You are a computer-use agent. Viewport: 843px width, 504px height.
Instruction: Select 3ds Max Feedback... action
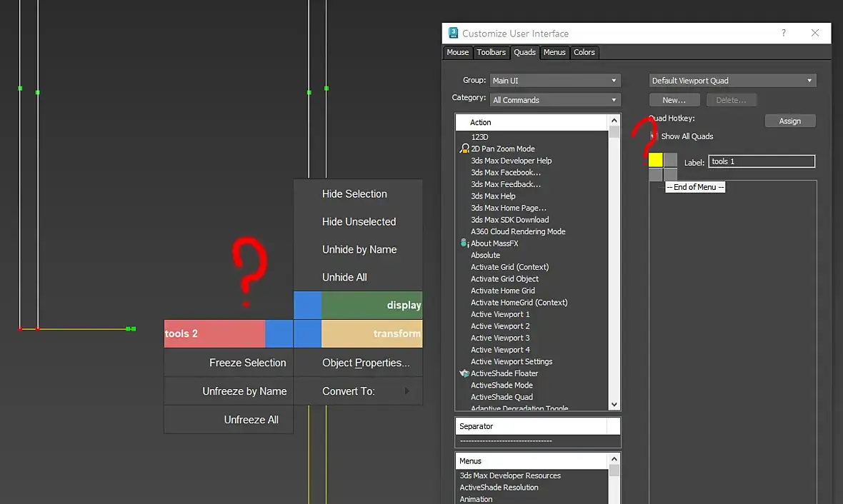506,184
